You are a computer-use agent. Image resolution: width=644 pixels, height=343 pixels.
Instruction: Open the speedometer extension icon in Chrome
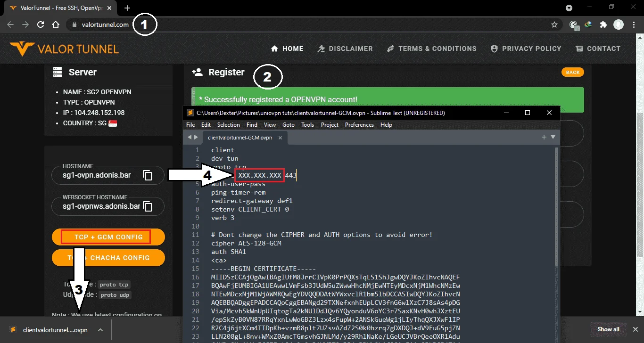pos(574,25)
